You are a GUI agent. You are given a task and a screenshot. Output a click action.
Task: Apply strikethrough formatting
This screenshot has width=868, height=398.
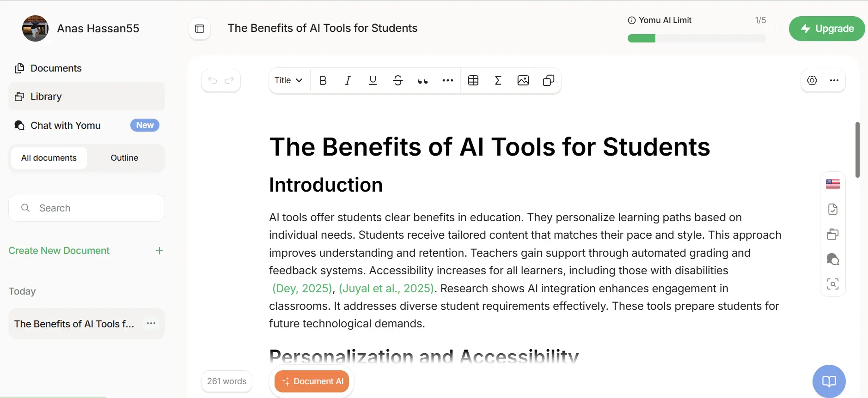(x=398, y=80)
